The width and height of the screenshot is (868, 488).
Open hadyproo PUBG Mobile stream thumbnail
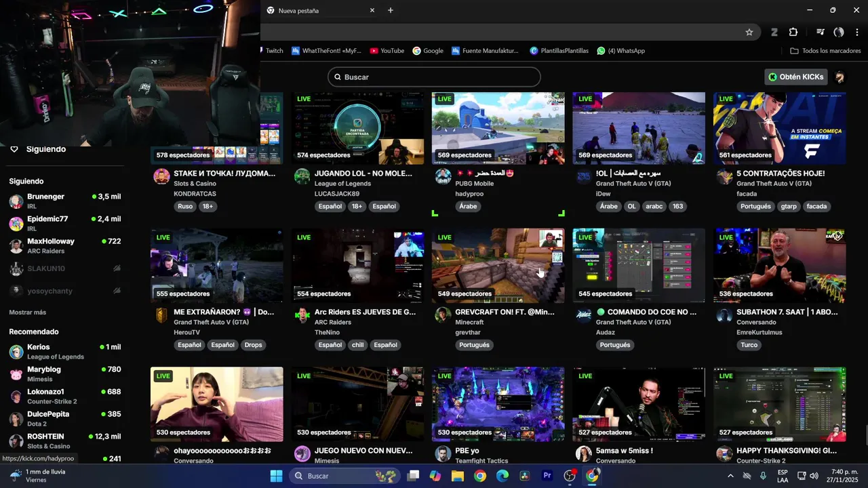(x=498, y=128)
